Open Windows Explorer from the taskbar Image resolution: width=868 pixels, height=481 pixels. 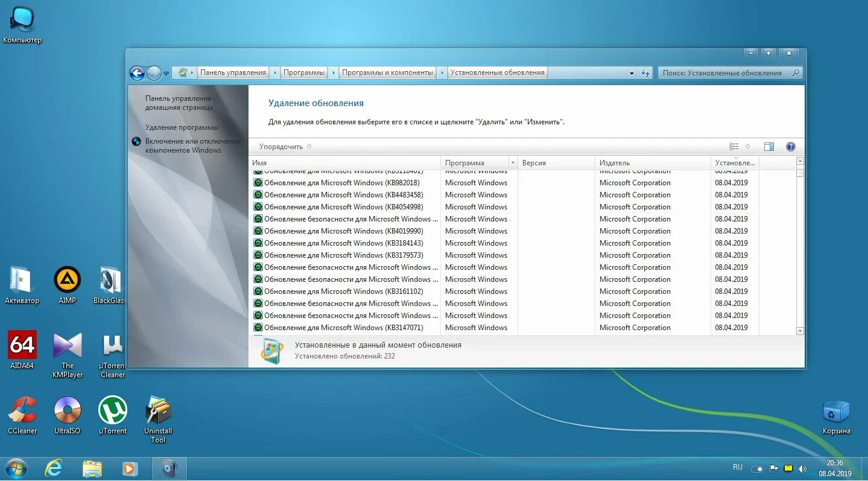(x=92, y=468)
